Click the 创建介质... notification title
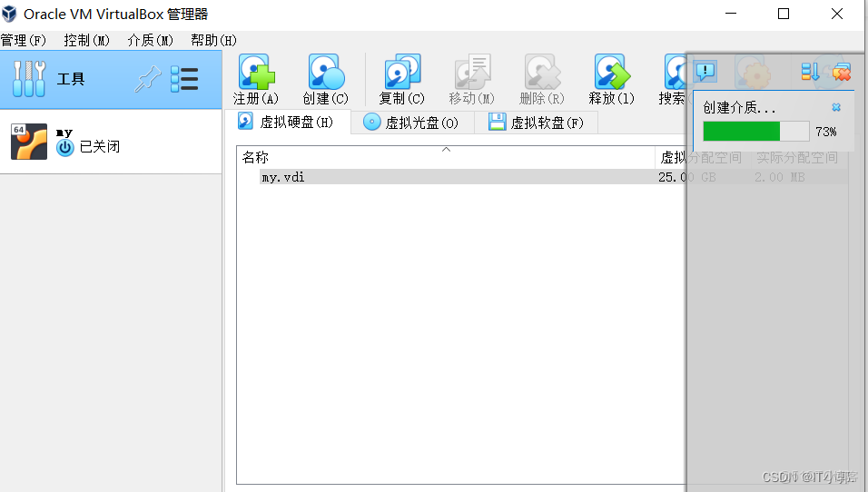 pyautogui.click(x=739, y=107)
